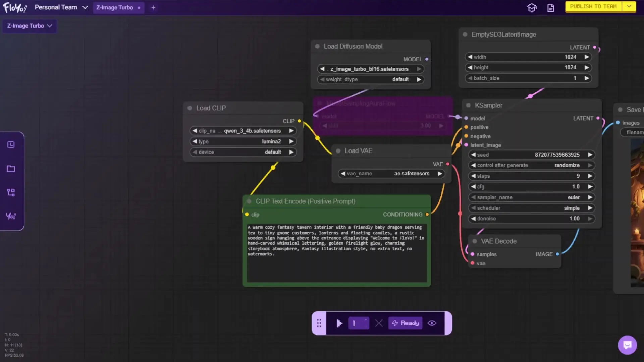Toggle the preview eye icon in run bar

tap(432, 323)
